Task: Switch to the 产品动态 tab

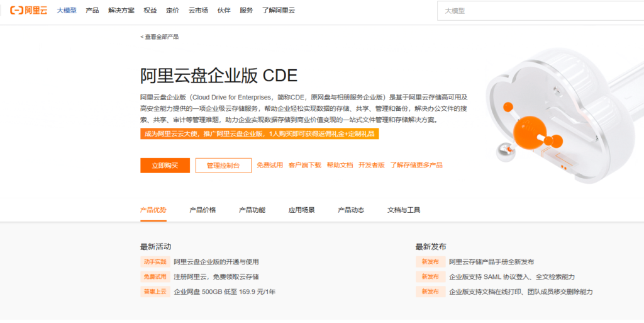Action: pyautogui.click(x=351, y=210)
